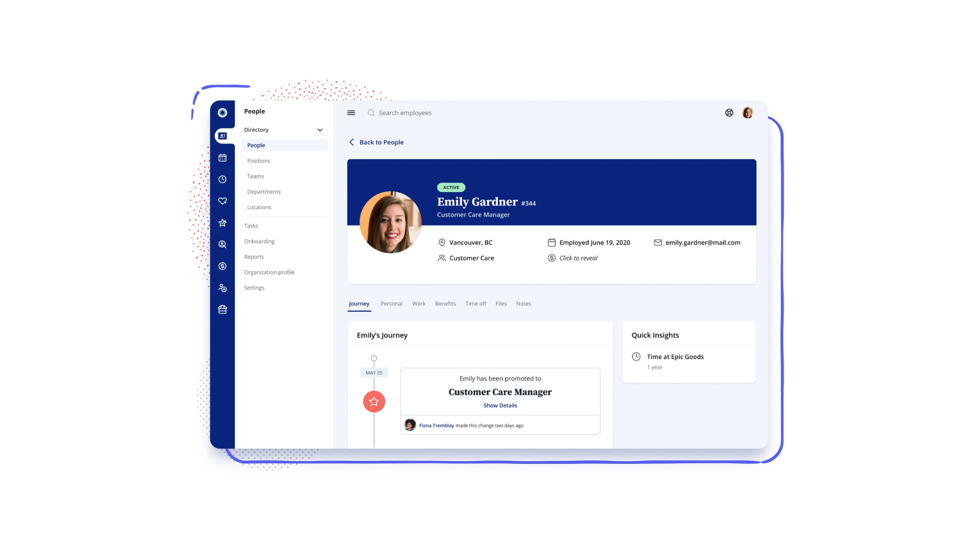Open the user avatar menu at top right

(x=748, y=113)
